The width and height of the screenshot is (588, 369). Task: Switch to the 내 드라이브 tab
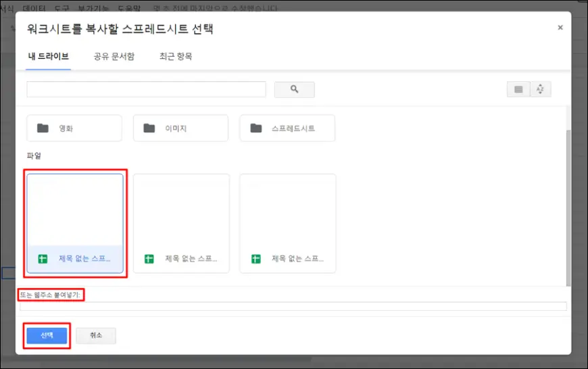pyautogui.click(x=48, y=56)
